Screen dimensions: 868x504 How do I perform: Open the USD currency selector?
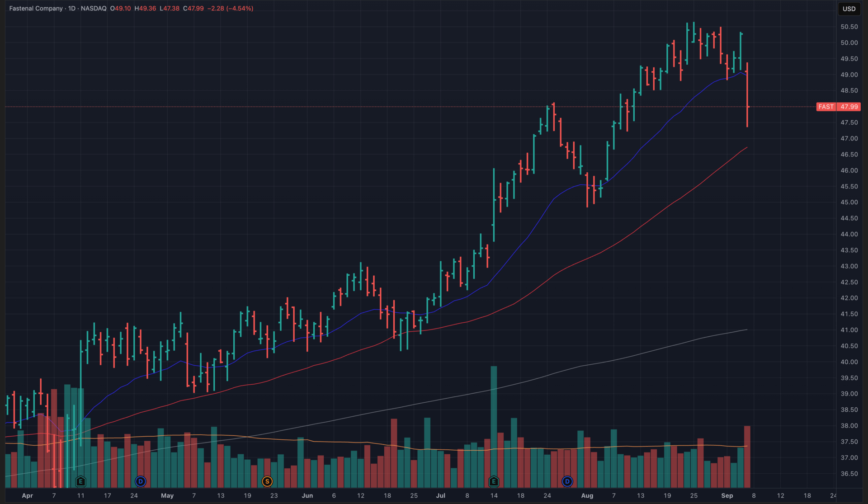[x=849, y=9]
